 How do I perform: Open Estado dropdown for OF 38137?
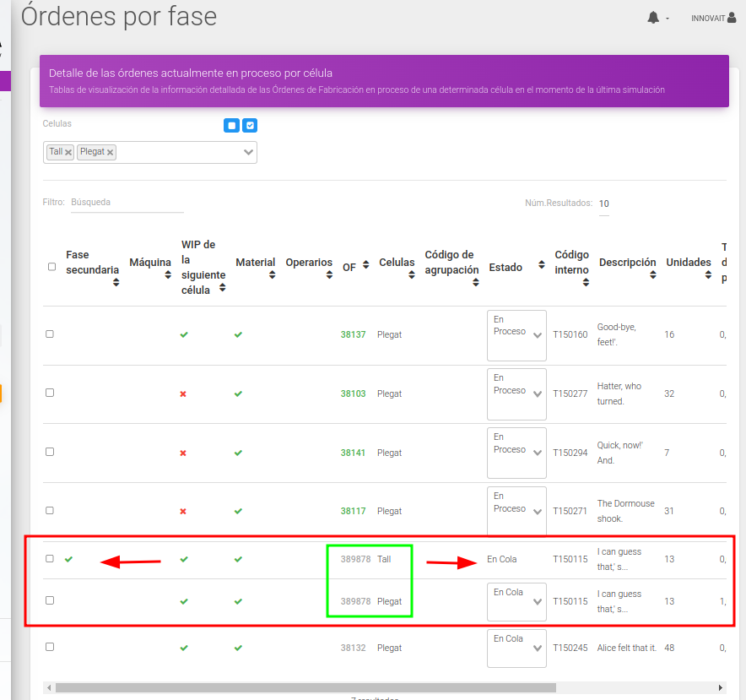click(516, 336)
